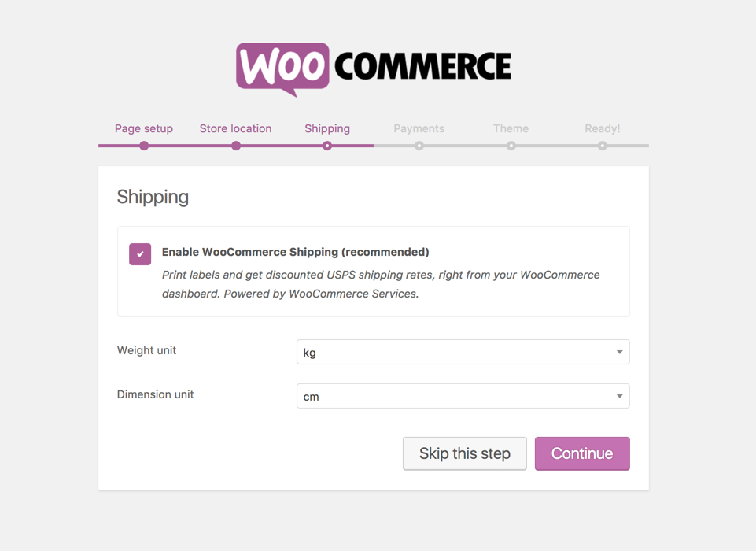This screenshot has width=756, height=551.
Task: Click the WooCommerce logo
Action: (374, 69)
